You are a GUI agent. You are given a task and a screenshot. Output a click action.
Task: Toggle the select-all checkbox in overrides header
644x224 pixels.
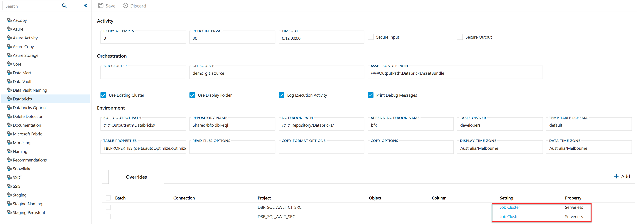pyautogui.click(x=108, y=198)
